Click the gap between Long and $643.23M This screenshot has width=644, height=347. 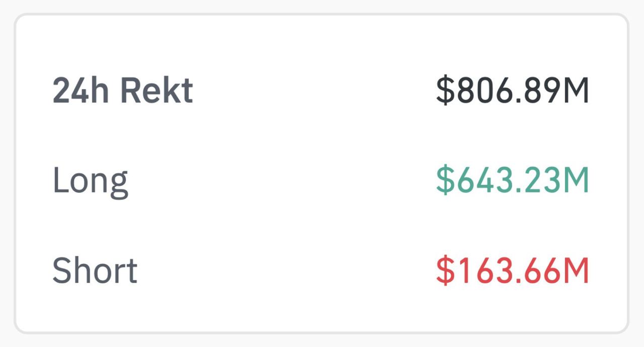click(x=282, y=181)
